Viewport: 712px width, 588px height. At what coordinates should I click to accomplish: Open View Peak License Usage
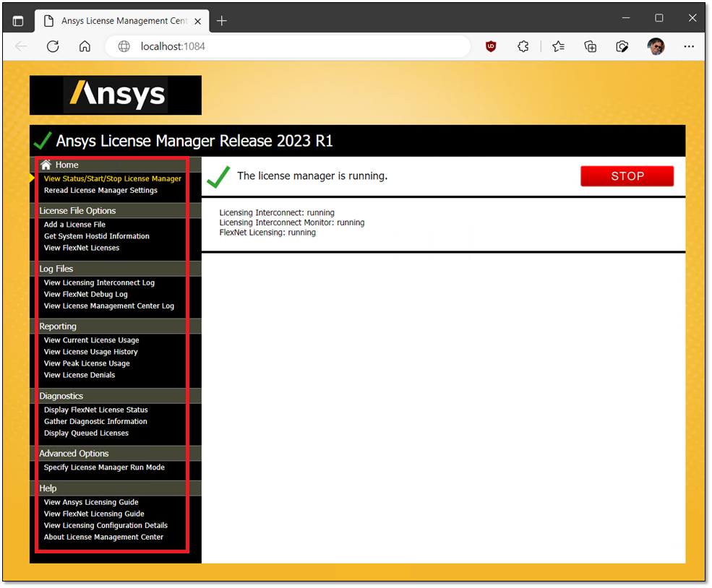(87, 364)
